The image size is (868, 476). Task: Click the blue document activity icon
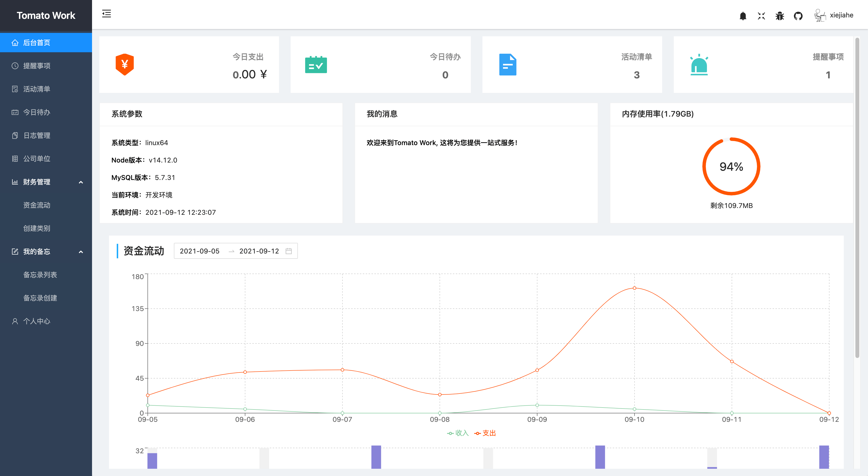click(x=507, y=64)
